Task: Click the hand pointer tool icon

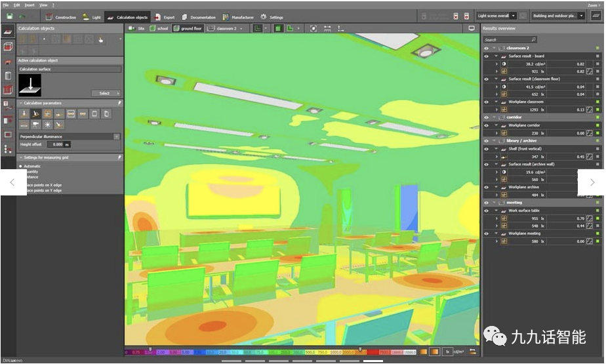Action: [x=100, y=39]
